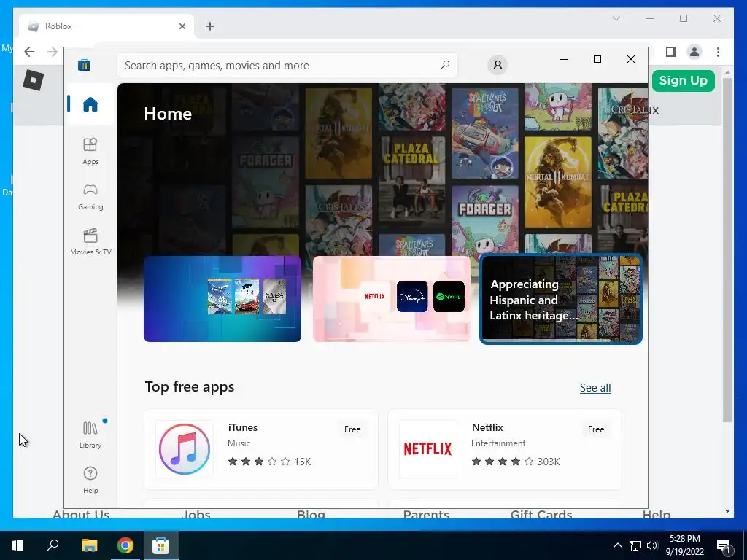Open Movies & TV section
This screenshot has height=560, width=747.
pos(90,242)
